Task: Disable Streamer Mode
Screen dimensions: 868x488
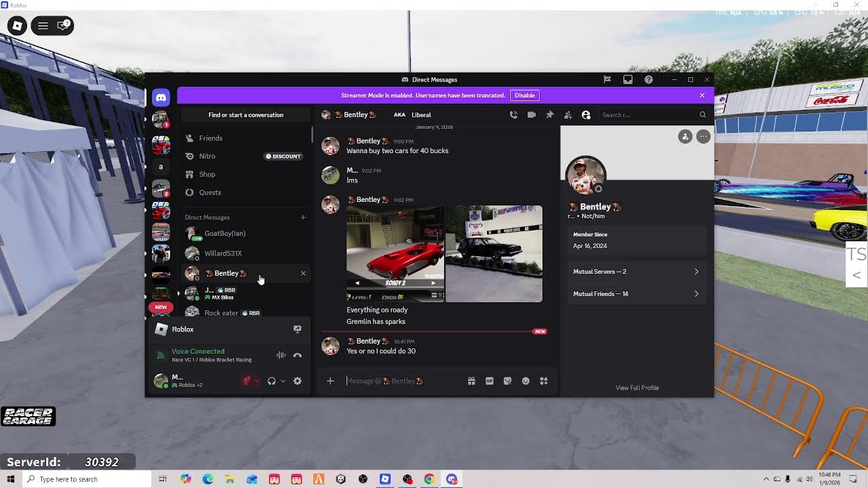Action: point(524,96)
